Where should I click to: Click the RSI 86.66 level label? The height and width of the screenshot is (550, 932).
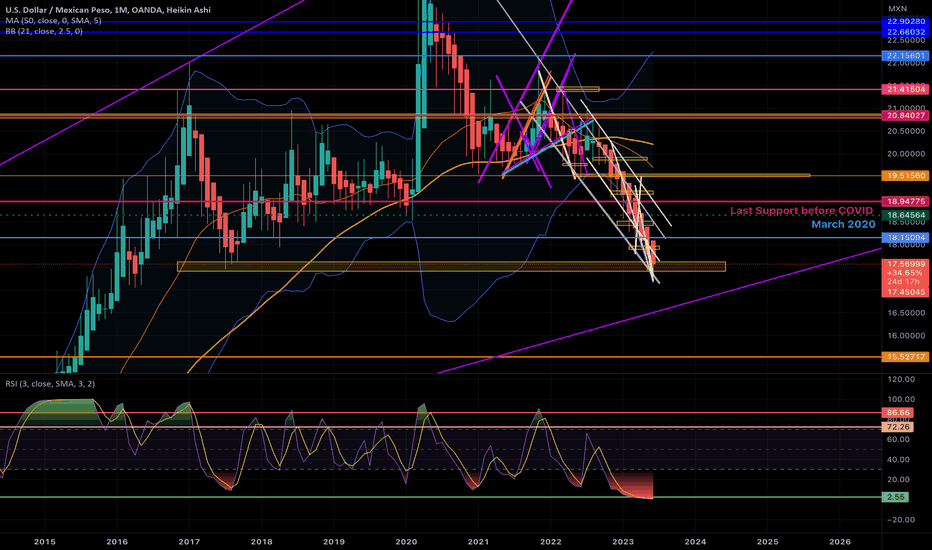[x=898, y=412]
